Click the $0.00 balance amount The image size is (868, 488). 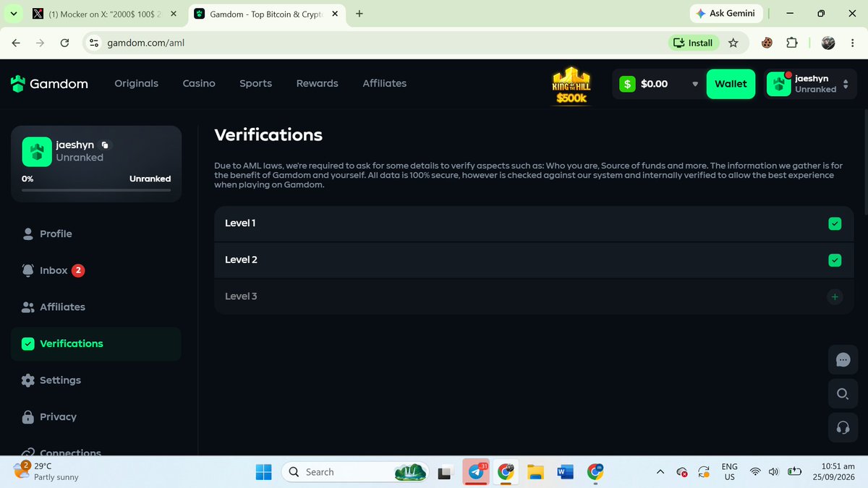tap(654, 84)
